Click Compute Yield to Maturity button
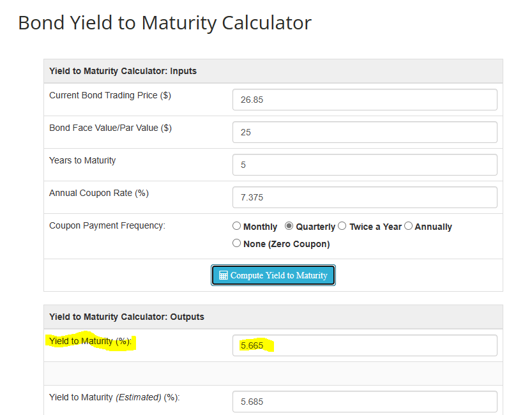This screenshot has width=532, height=415. [273, 275]
